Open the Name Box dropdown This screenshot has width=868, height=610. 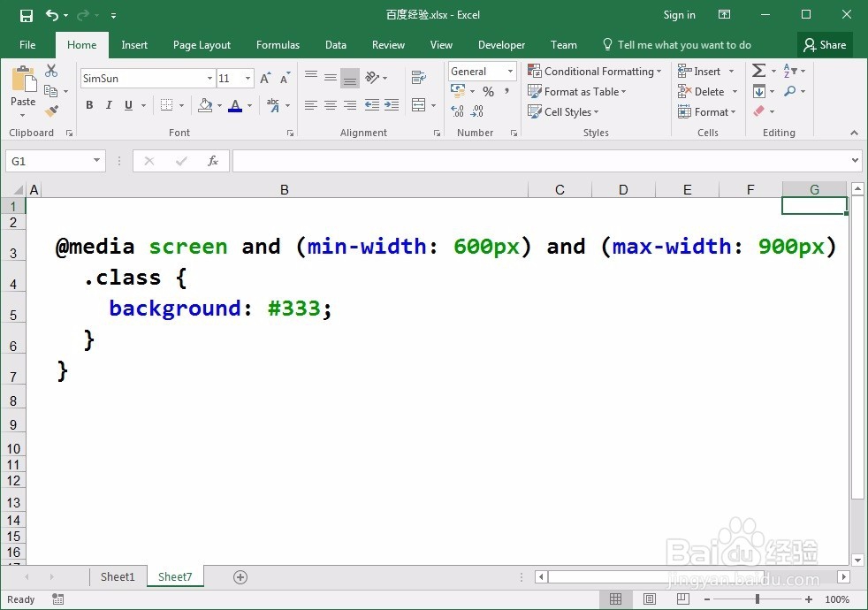coord(97,161)
